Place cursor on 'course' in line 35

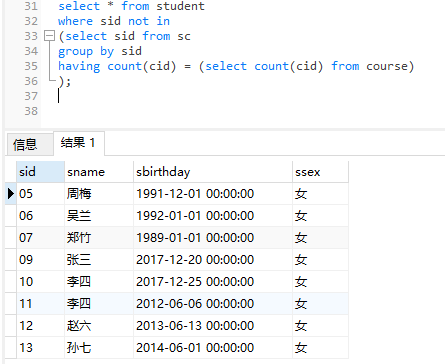coord(387,66)
